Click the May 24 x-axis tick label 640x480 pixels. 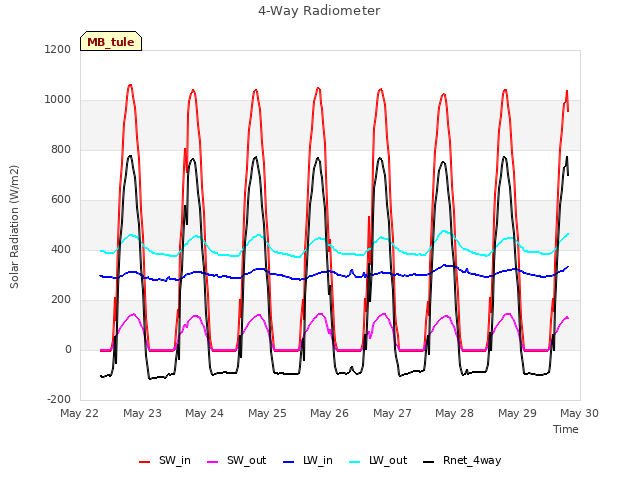click(204, 413)
